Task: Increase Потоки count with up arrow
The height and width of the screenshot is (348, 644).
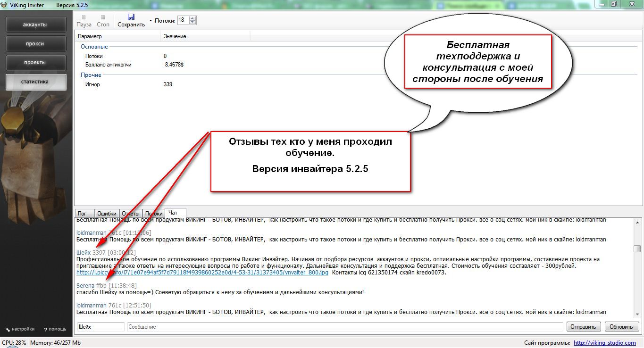Action: (192, 18)
